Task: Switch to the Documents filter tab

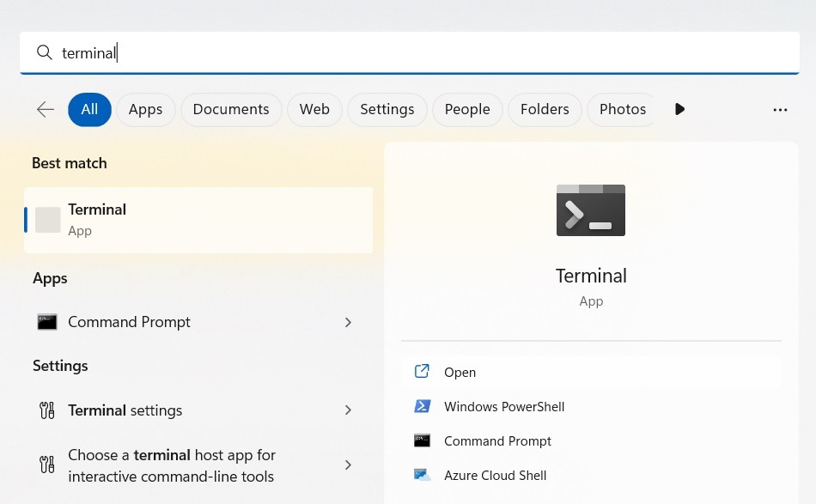Action: point(230,109)
